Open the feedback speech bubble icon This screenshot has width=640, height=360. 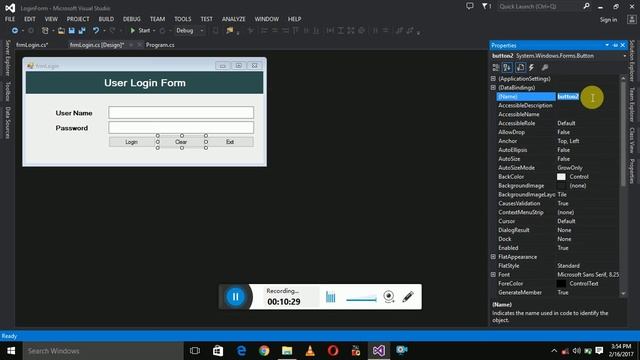470,6
